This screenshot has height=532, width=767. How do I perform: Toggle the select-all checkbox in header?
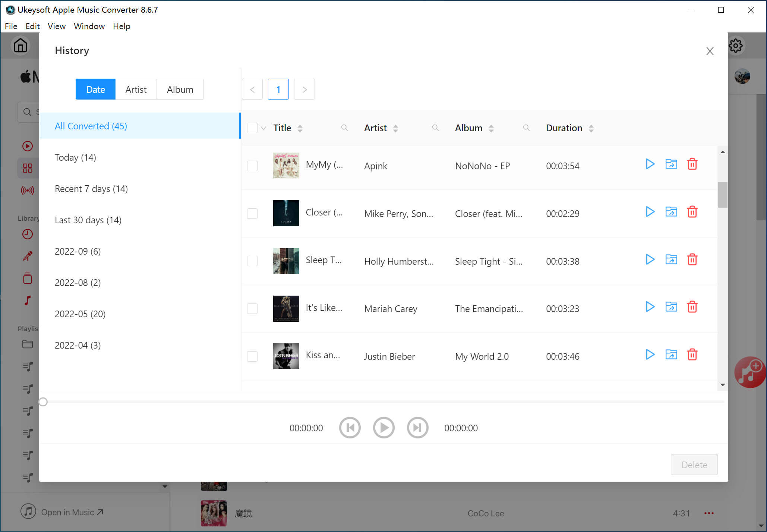pyautogui.click(x=252, y=127)
